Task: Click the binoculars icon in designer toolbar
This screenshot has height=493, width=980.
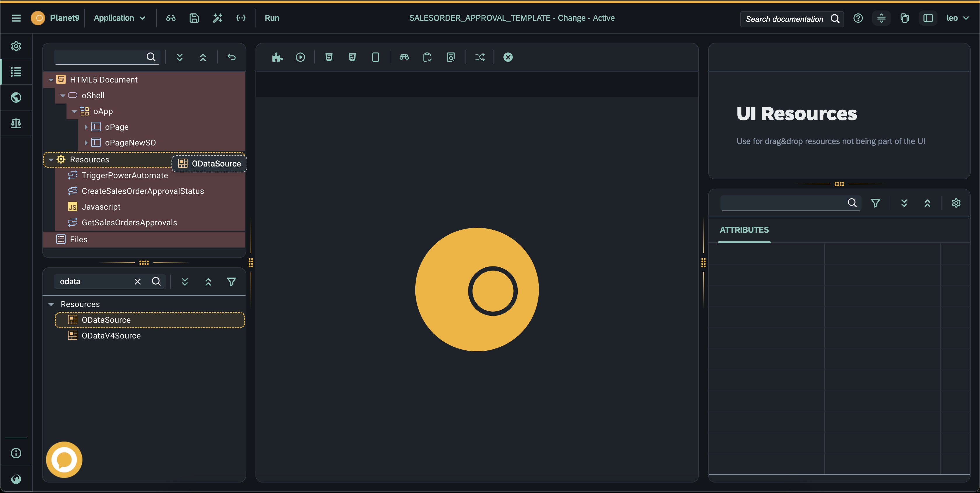Action: [404, 57]
